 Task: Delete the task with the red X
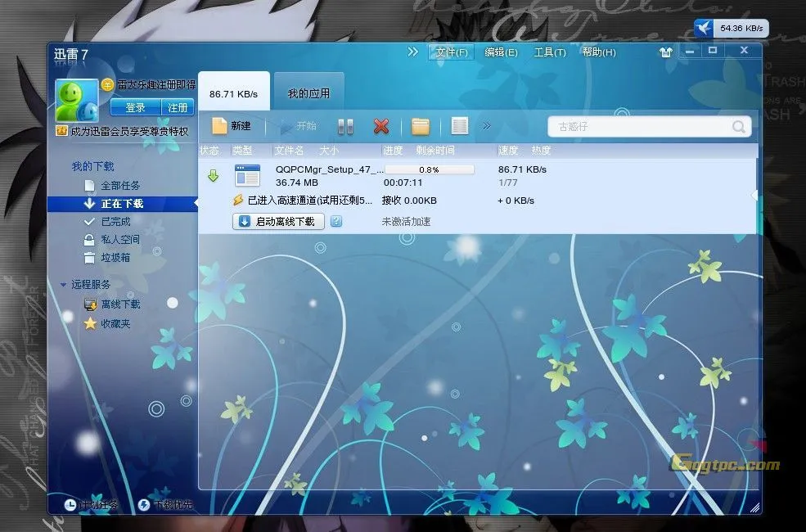click(380, 126)
